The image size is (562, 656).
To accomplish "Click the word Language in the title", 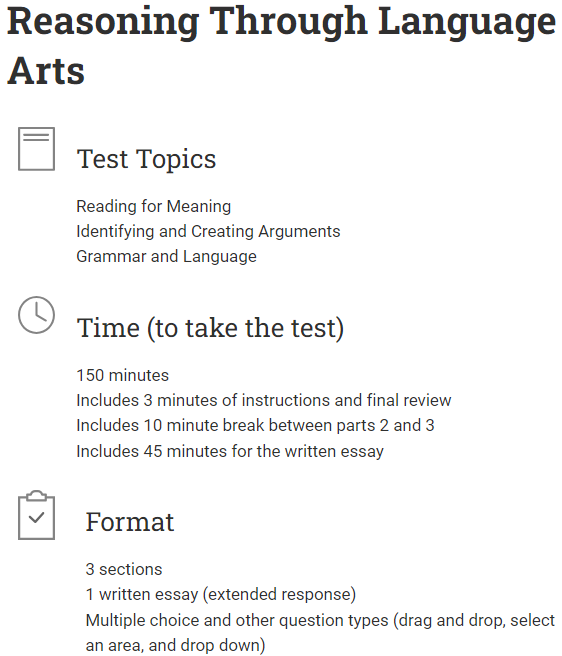I will click(467, 23).
